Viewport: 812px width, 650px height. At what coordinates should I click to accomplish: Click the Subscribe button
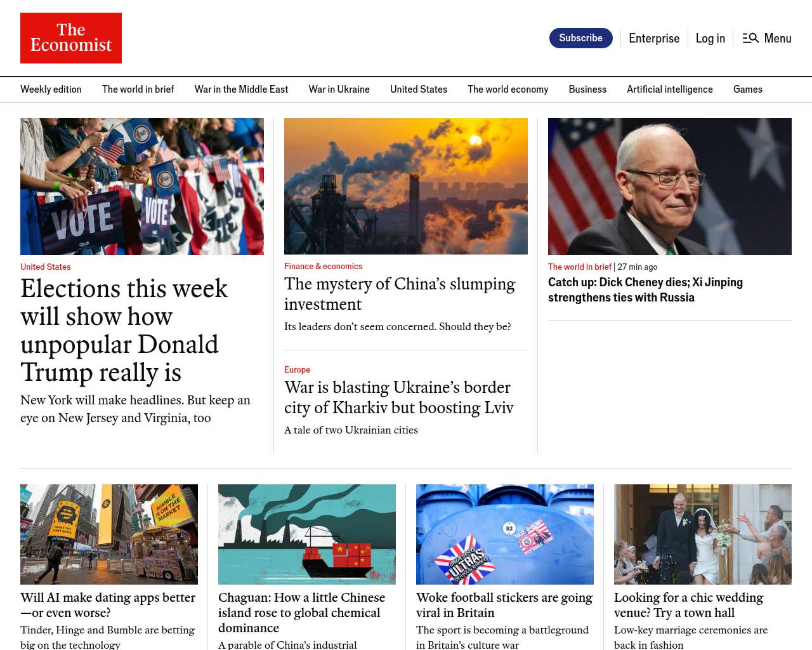point(580,38)
